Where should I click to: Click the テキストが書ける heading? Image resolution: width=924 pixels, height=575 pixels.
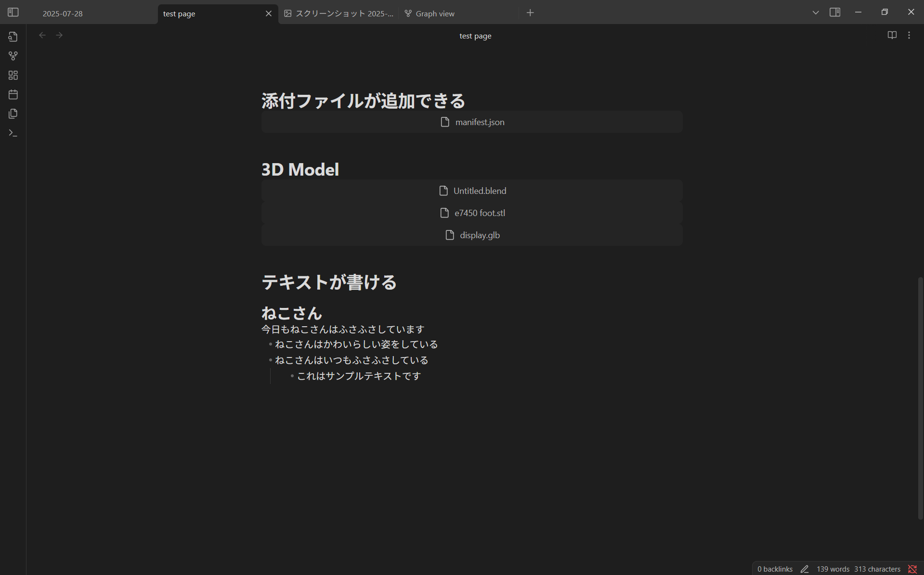tap(329, 282)
